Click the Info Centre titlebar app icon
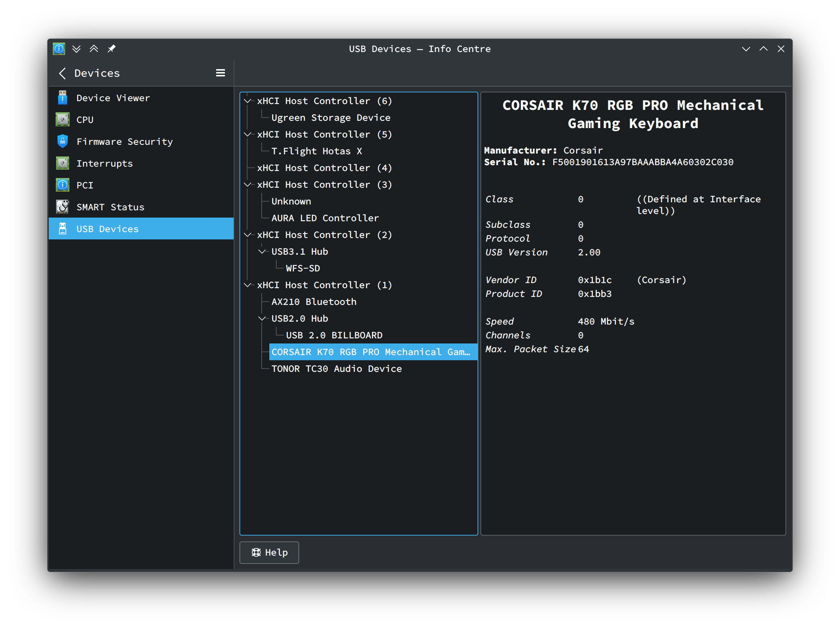This screenshot has width=840, height=628. (x=59, y=49)
